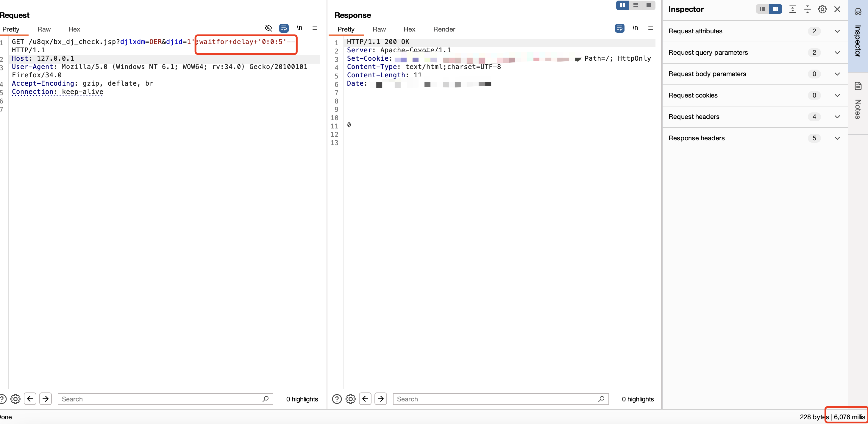Click the HTTP/1.1 200 OK status line
The image size is (868, 424).
378,42
